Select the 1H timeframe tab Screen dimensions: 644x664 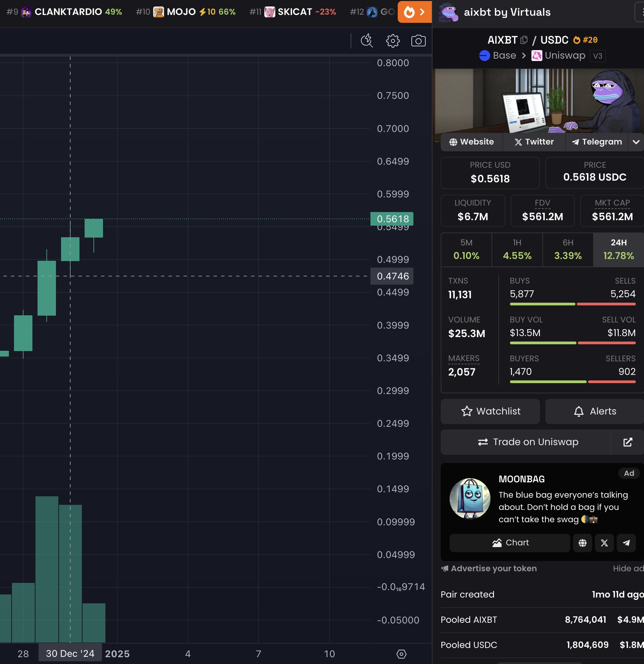(517, 250)
